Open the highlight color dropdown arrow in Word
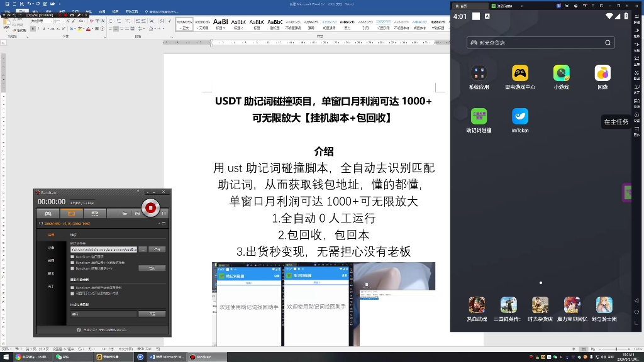The width and height of the screenshot is (644, 362). click(84, 29)
